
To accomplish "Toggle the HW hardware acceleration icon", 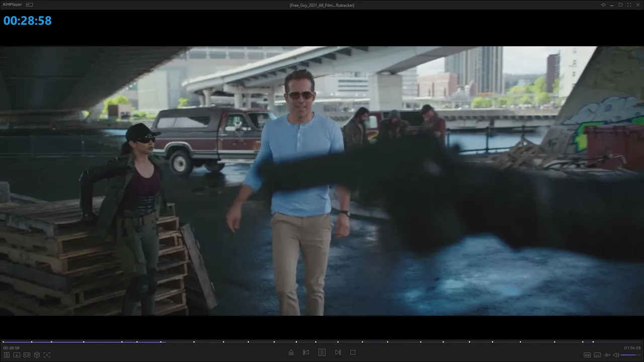I will click(587, 355).
